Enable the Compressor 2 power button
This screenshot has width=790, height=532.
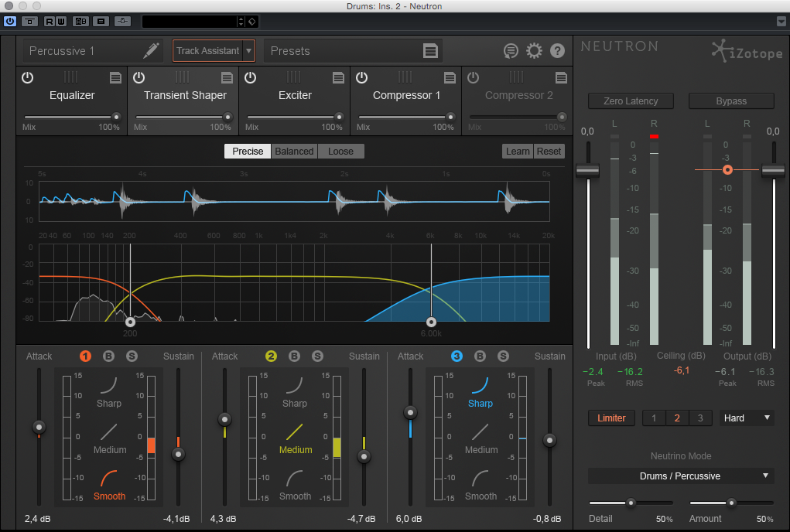(x=473, y=77)
